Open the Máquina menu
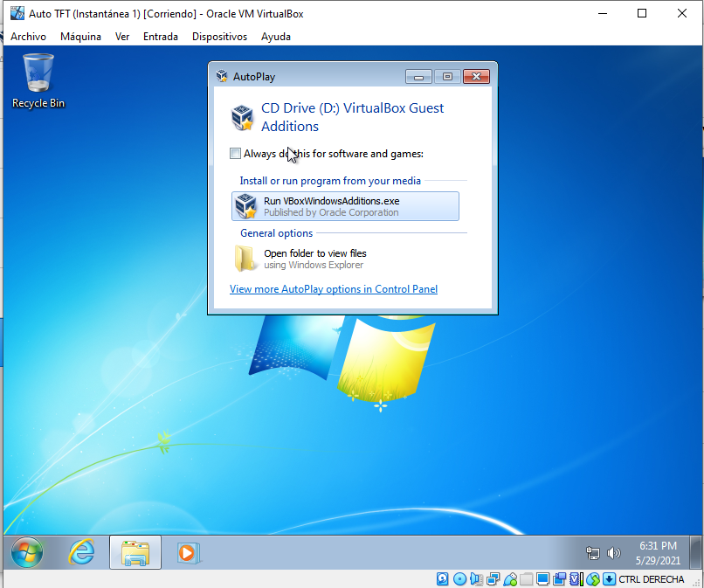This screenshot has height=588, width=704. [x=80, y=37]
